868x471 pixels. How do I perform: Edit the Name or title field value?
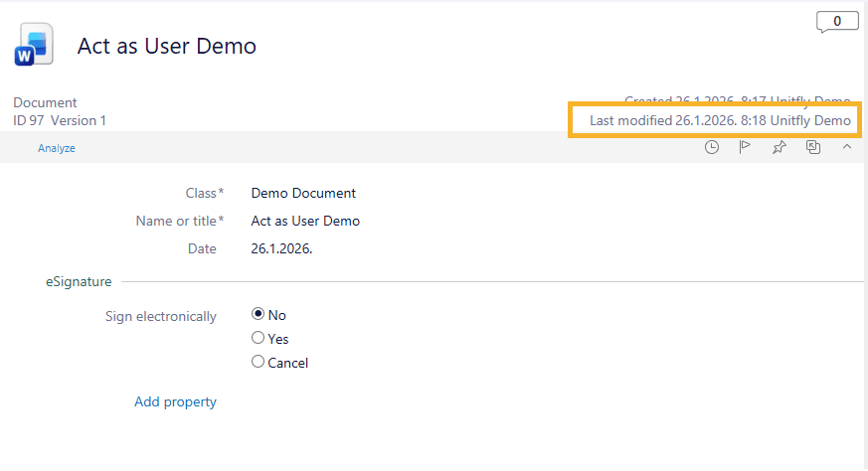pos(305,221)
